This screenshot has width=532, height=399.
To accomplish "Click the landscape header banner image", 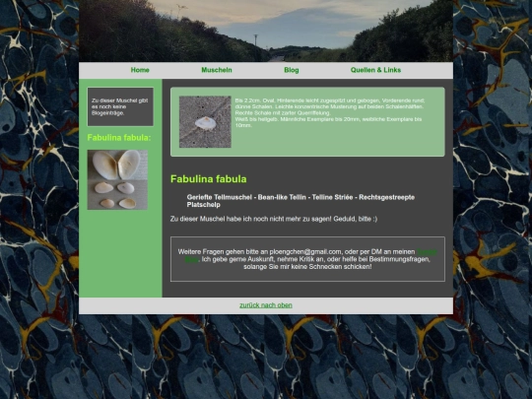I will [266, 31].
